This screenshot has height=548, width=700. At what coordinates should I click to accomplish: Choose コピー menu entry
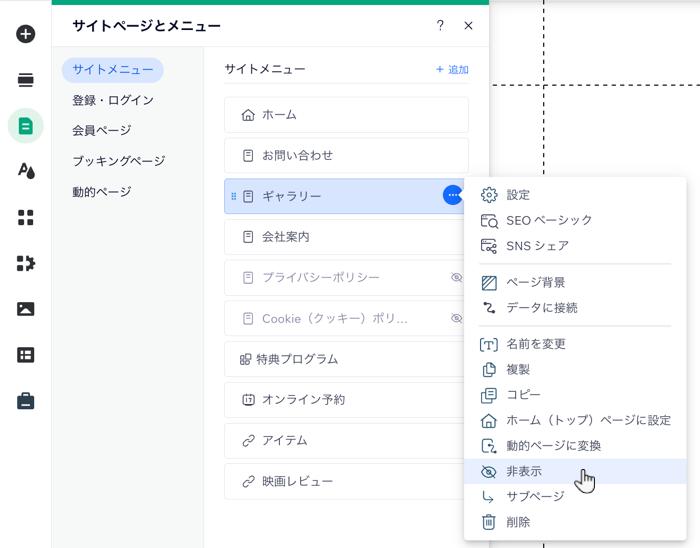[575, 395]
